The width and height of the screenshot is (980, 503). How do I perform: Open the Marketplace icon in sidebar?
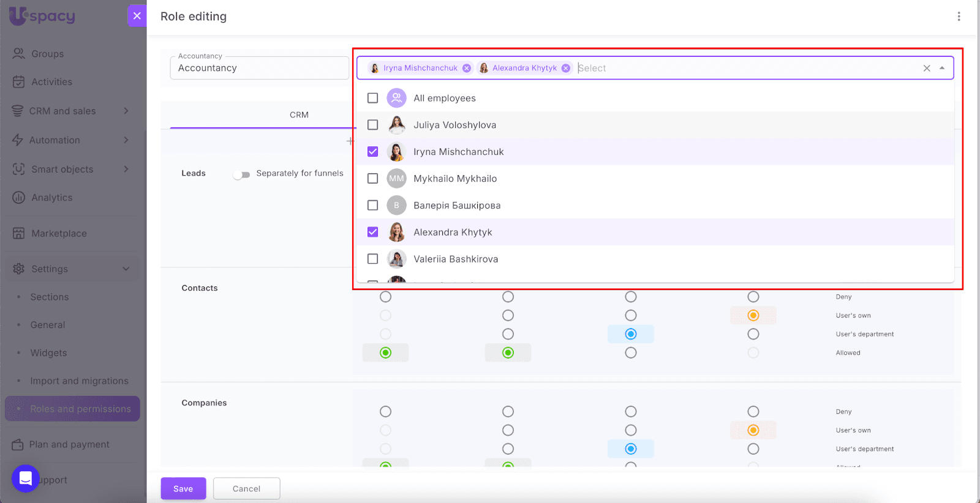click(19, 233)
